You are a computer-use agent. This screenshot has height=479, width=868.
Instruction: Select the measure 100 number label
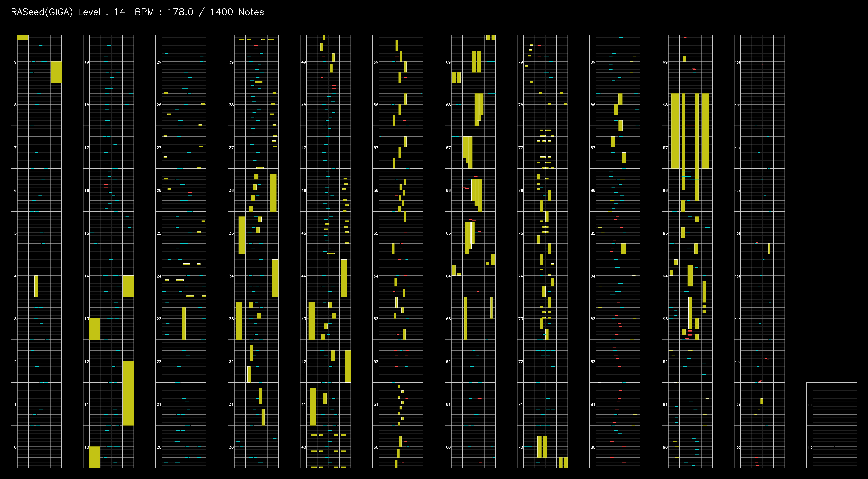[738, 447]
